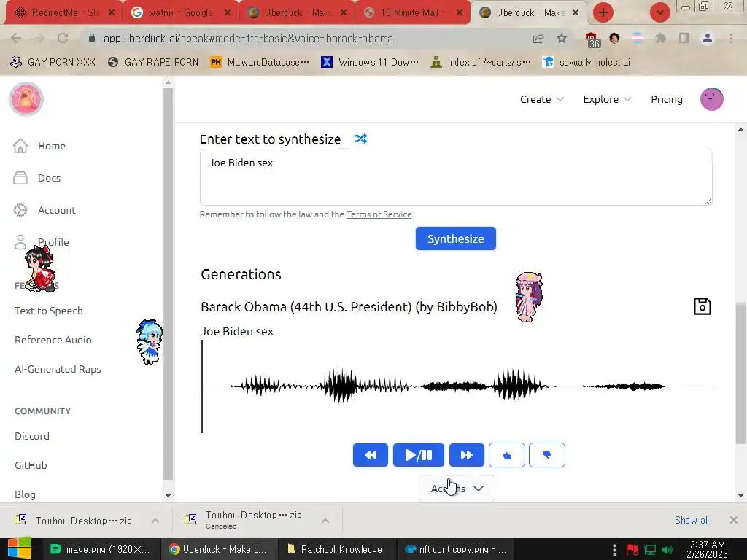The height and width of the screenshot is (560, 747).
Task: Open the Index of /~dartz bookmark
Action: point(480,63)
